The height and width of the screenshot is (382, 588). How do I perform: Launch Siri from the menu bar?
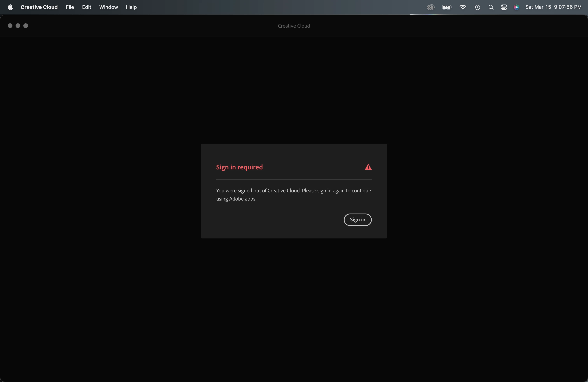516,7
